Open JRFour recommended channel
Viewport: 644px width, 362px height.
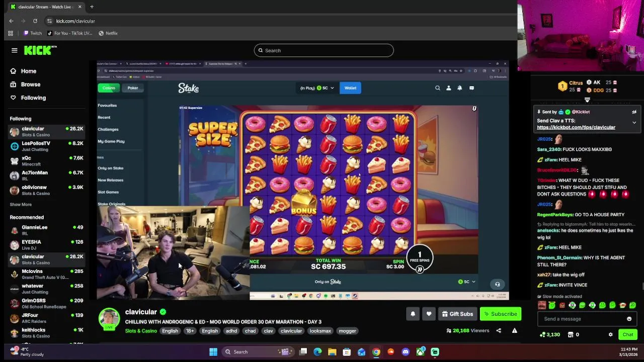(46, 318)
